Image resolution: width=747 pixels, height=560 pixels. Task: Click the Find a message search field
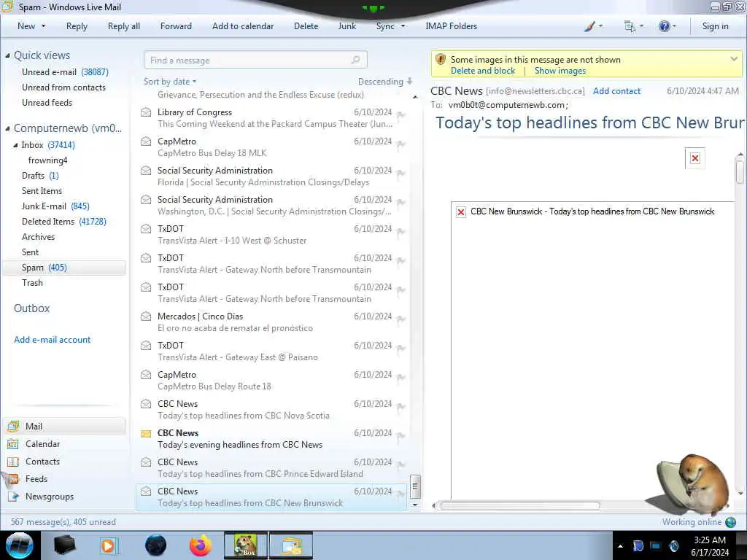pos(255,61)
